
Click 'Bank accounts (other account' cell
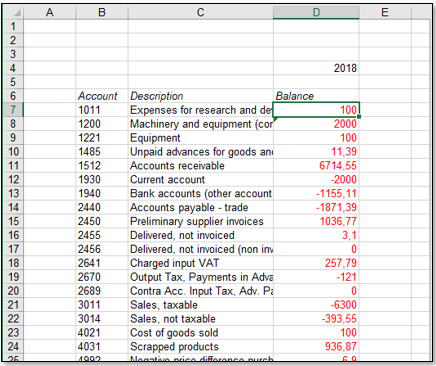(x=200, y=193)
